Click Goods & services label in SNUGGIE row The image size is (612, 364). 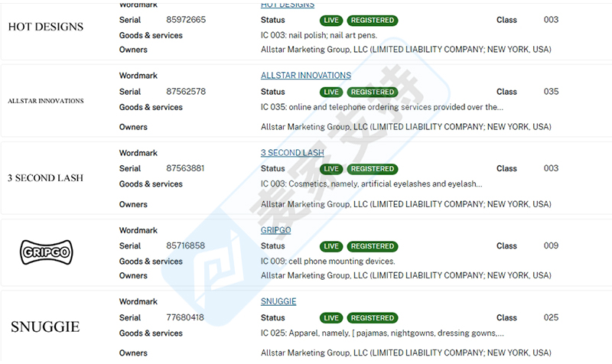(x=151, y=333)
